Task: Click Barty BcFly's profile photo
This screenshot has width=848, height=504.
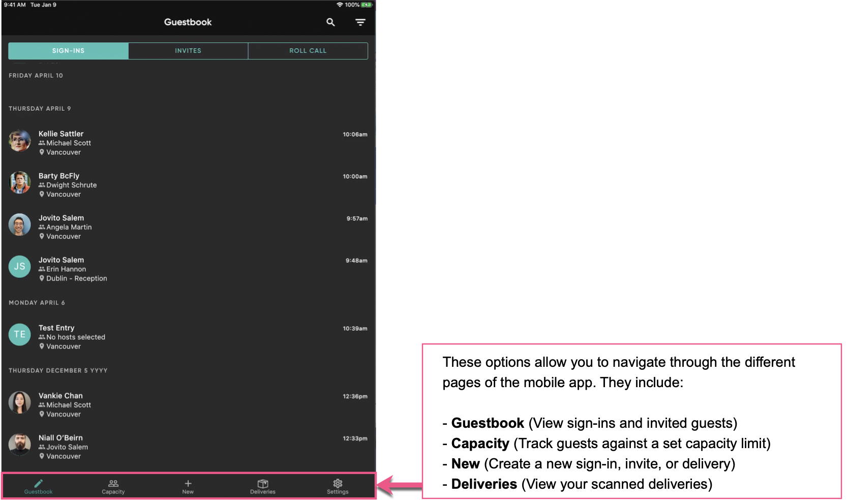Action: tap(19, 183)
